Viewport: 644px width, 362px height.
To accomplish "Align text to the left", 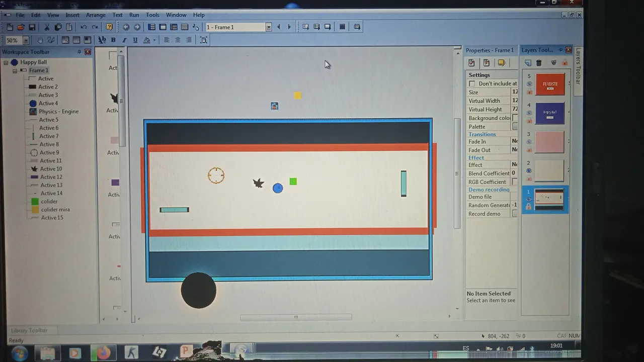I will pos(167,40).
